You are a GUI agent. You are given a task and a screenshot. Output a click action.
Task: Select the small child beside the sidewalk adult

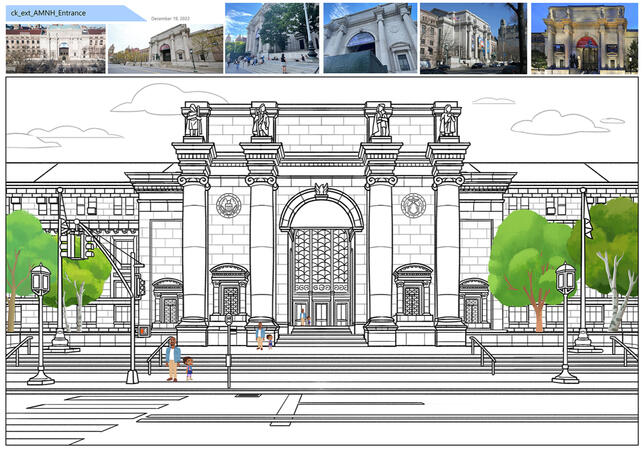(188, 368)
